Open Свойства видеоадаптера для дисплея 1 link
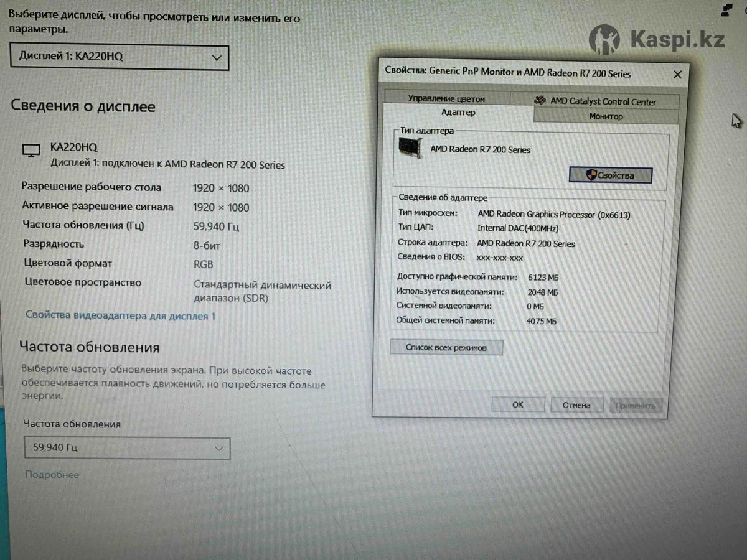 pos(120,315)
